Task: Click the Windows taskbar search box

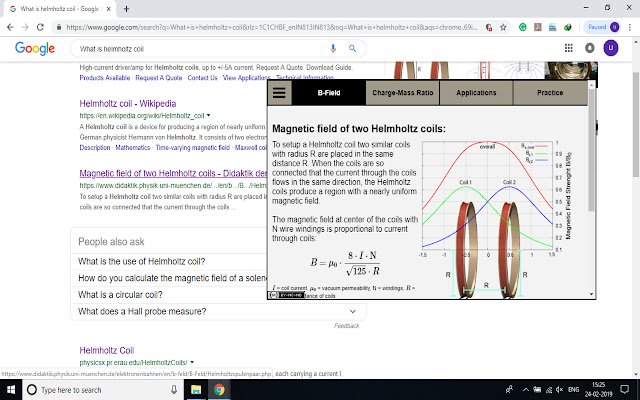Action: pos(102,390)
